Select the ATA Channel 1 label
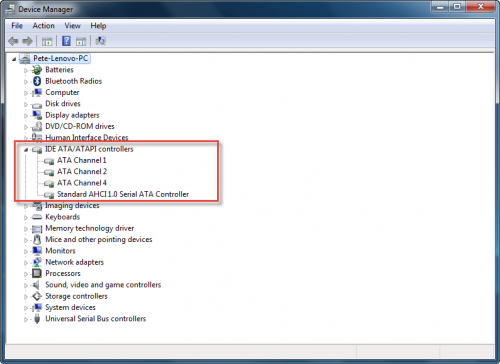This screenshot has height=364, width=500. (82, 160)
